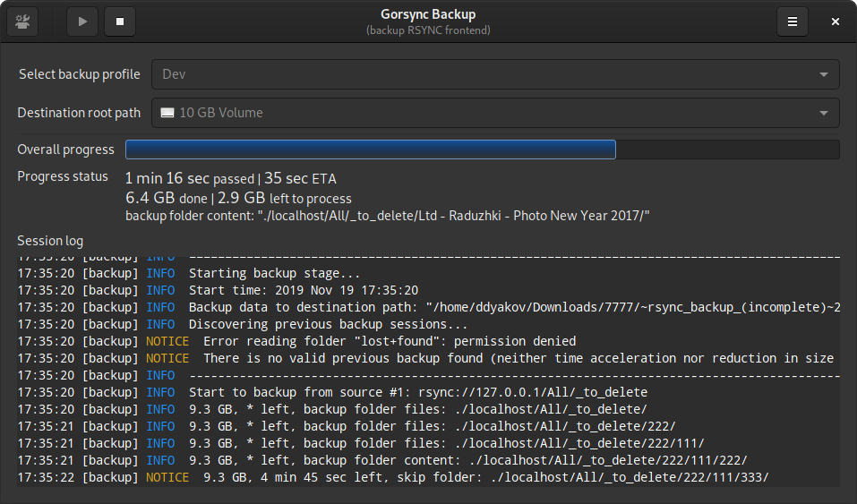Viewport: 857px width, 504px height.
Task: Click the drive icon beside 10 GB Volume
Action: (167, 113)
